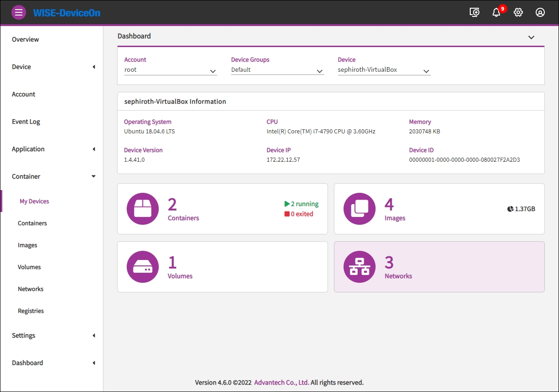Click the Images stack icon
This screenshot has height=392, width=559.
[360, 209]
